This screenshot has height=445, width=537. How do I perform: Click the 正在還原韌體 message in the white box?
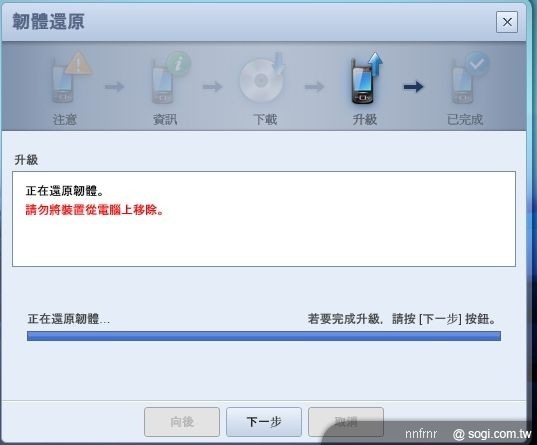pos(65,191)
